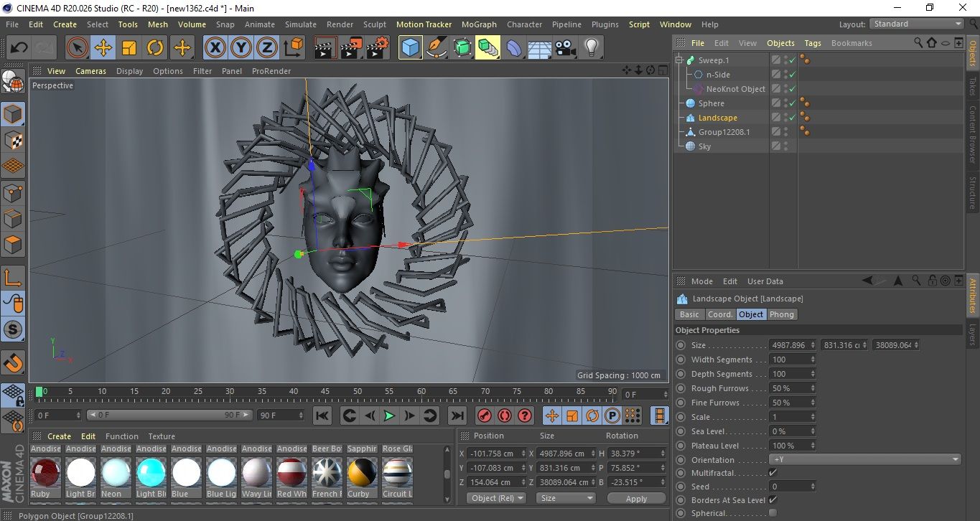Screen dimensions: 980x521
Task: Open the Object (Rel) dropdown
Action: (x=496, y=498)
